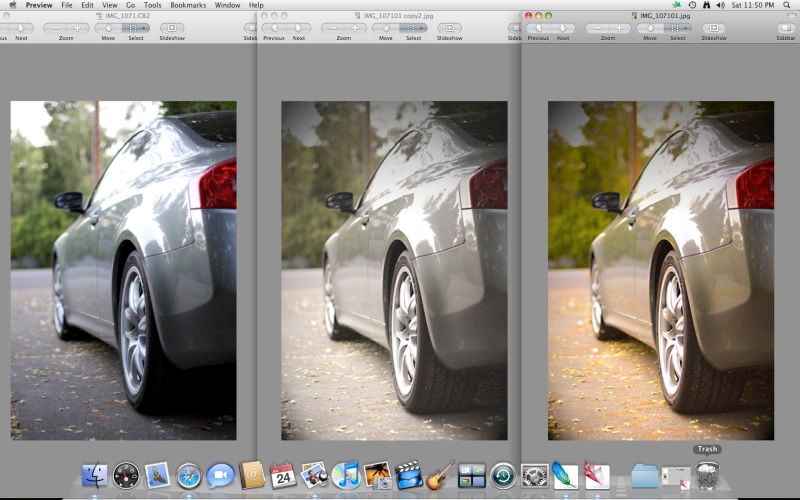The image size is (800, 500).
Task: Open Select tool dropdown arrow in IMG_1071.CR2 window
Action: [x=146, y=28]
